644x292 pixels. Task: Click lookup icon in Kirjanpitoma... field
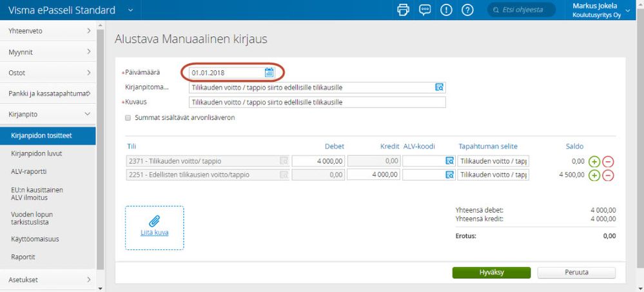[439, 87]
